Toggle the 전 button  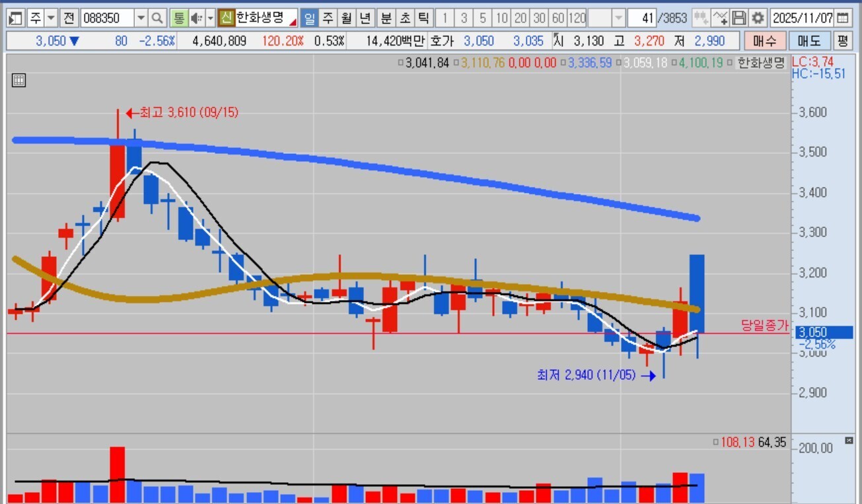pyautogui.click(x=70, y=18)
